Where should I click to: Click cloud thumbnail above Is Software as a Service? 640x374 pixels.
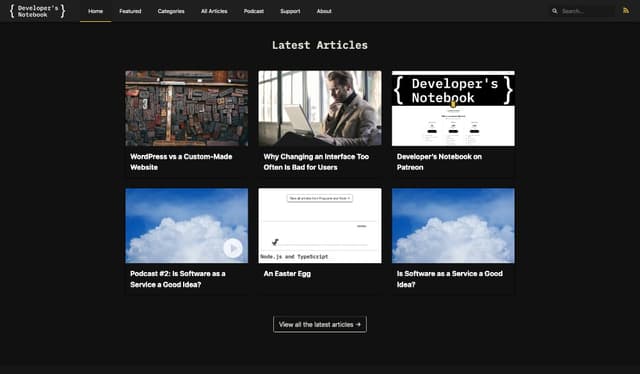coord(453,225)
